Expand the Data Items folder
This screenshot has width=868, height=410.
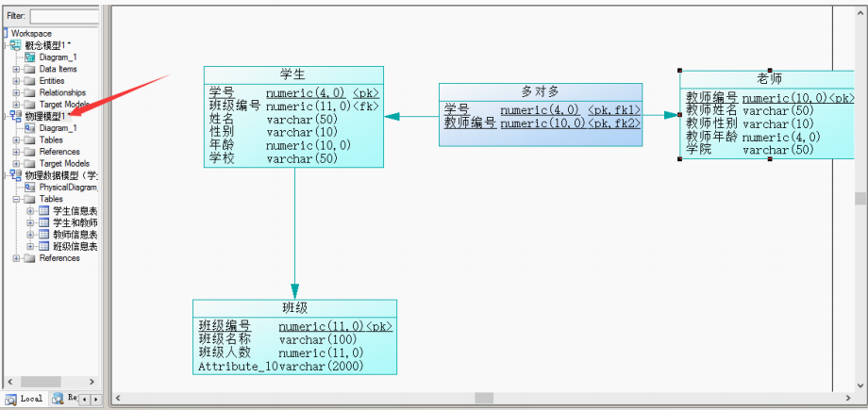tap(16, 69)
